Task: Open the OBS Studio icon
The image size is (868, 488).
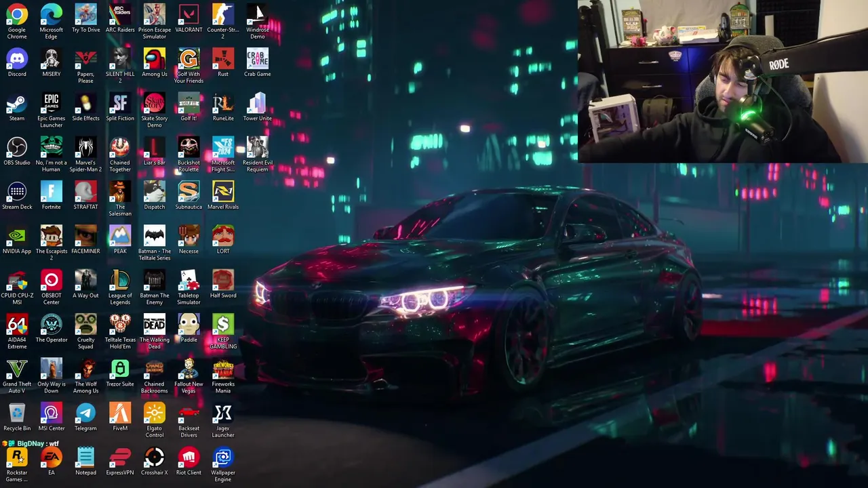Action: click(x=17, y=151)
